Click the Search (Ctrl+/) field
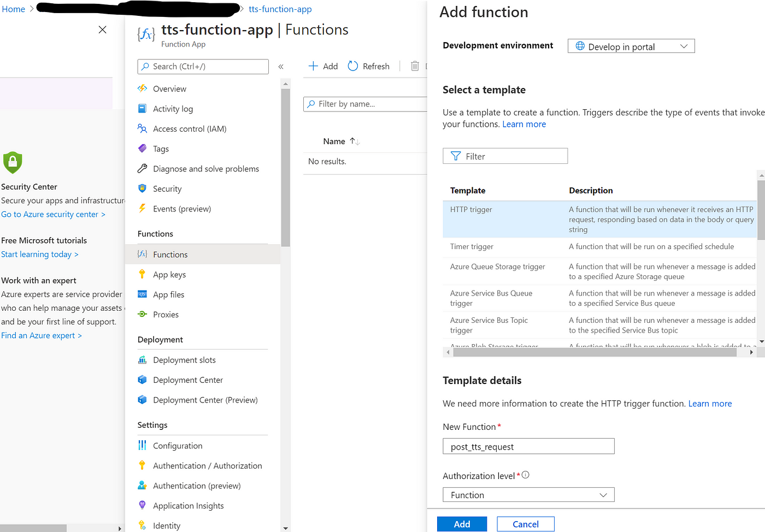 203,67
